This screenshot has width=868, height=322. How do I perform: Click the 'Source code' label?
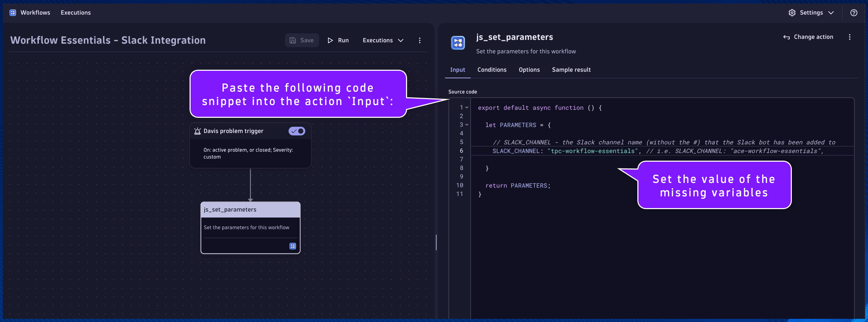pyautogui.click(x=463, y=92)
